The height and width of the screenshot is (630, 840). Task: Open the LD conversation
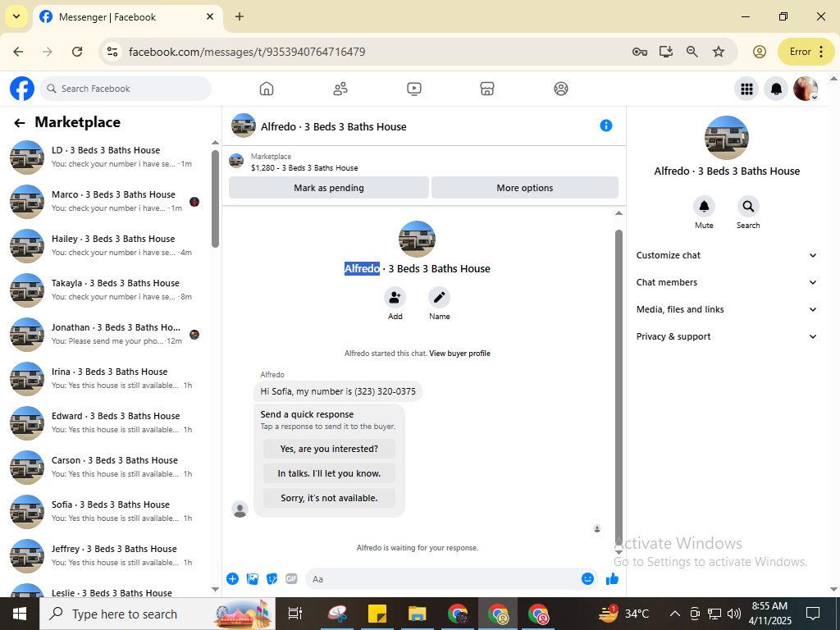click(x=107, y=157)
